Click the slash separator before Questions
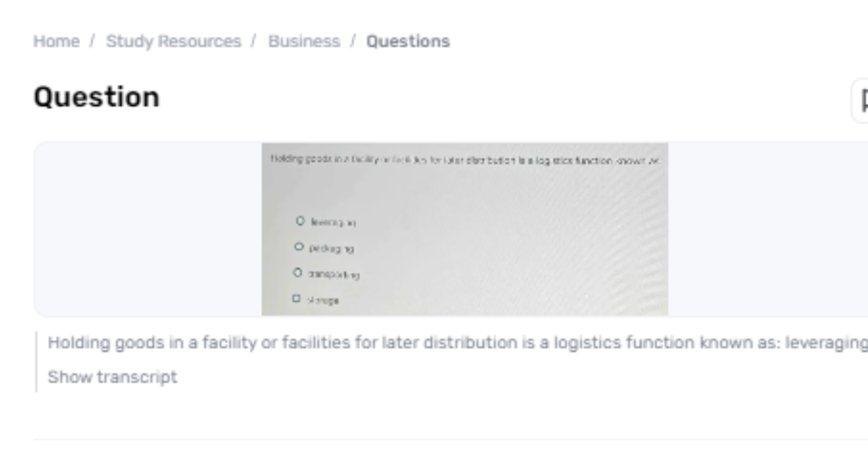This screenshot has height=475, width=868. pyautogui.click(x=353, y=41)
